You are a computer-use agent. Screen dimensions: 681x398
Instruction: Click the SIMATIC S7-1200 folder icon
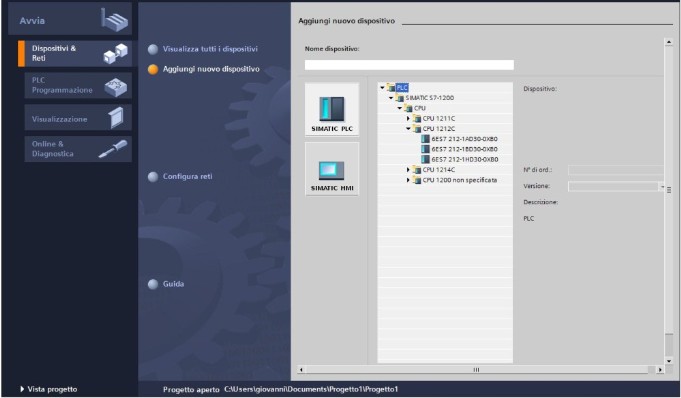click(x=400, y=98)
